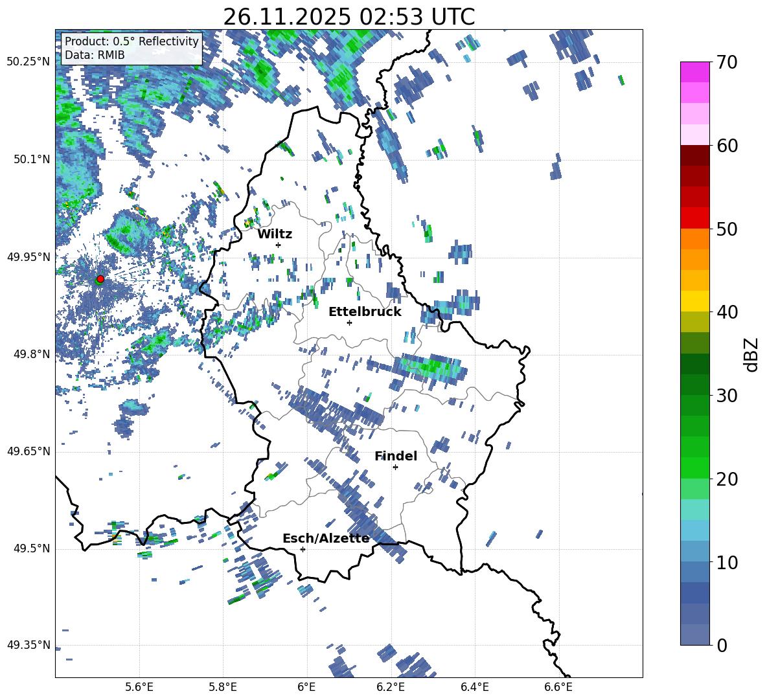Click the Findel station cross marker
This screenshot has width=767, height=700.
point(395,467)
